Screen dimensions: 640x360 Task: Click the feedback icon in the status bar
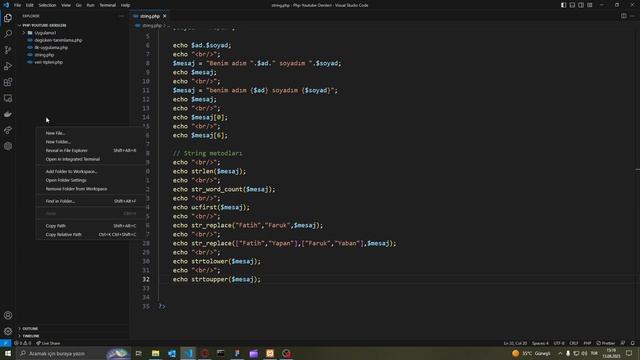pos(623,343)
